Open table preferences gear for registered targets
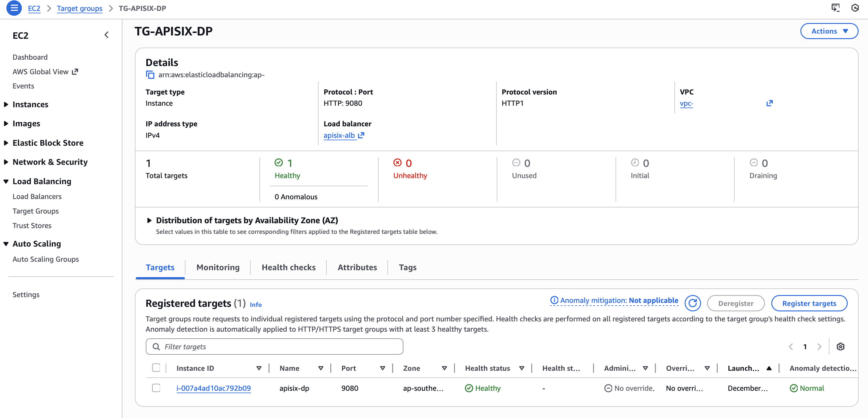 [x=840, y=346]
